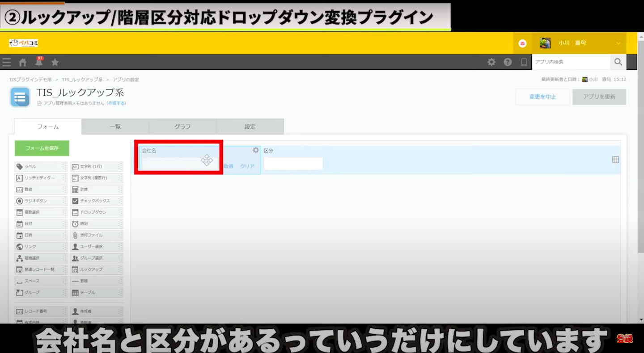Select the ラジオボタン field type
Screen dimensions: 644x353
(41, 201)
